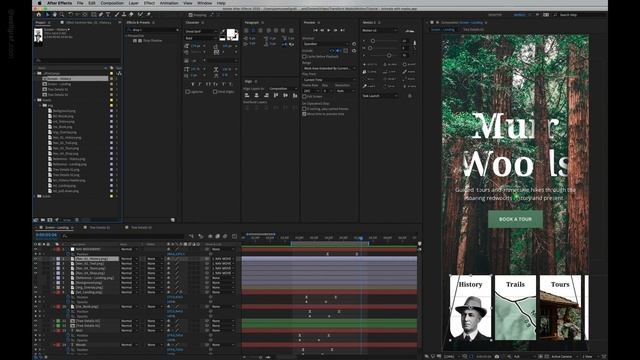Viewport: 640px width, 360px height.
Task: Click the third slider knob in Motion panel
Action: coord(389,56)
